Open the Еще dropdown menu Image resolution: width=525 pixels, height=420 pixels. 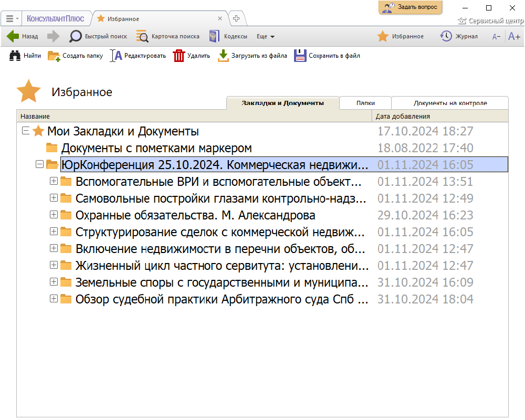(x=266, y=37)
